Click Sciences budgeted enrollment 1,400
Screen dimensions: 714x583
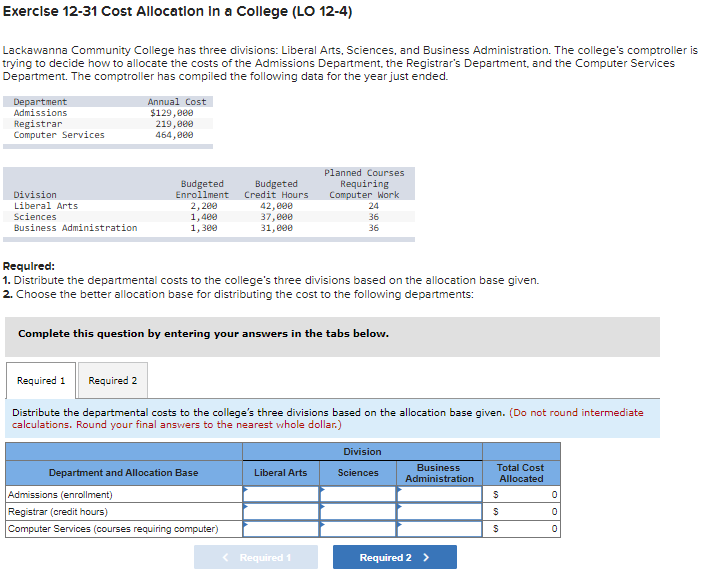coord(204,217)
